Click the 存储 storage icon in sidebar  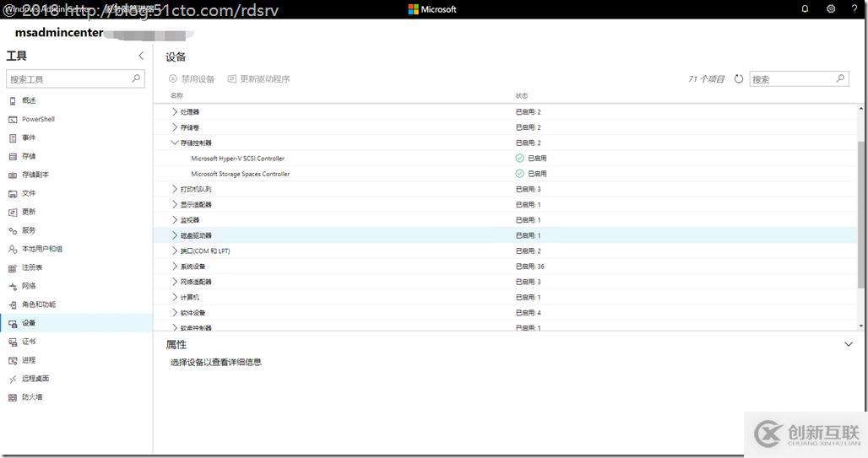click(13, 157)
